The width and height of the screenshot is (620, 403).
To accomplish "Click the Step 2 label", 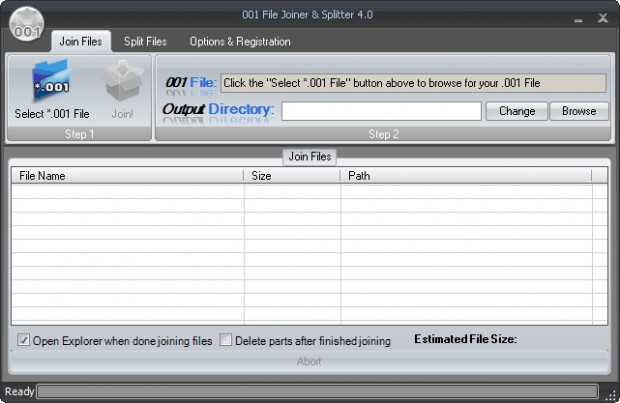I will pos(384,134).
